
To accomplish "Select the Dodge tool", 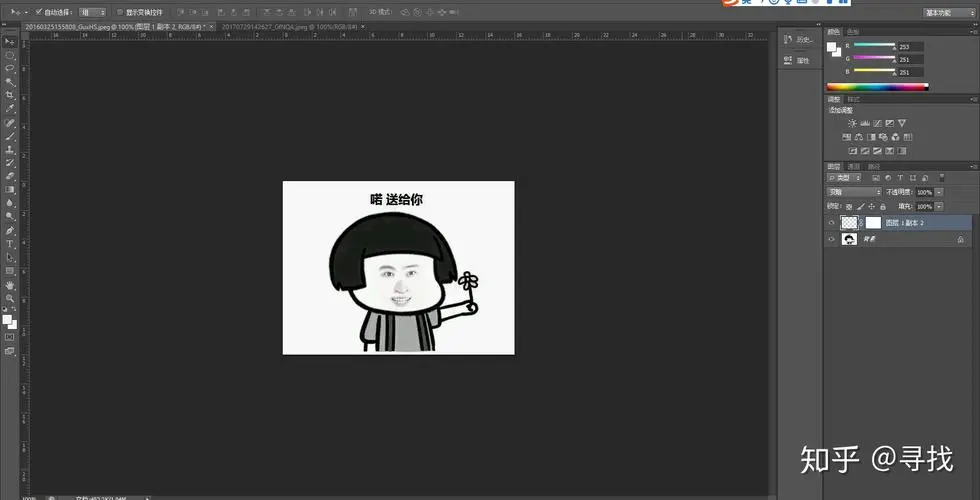I will [10, 216].
